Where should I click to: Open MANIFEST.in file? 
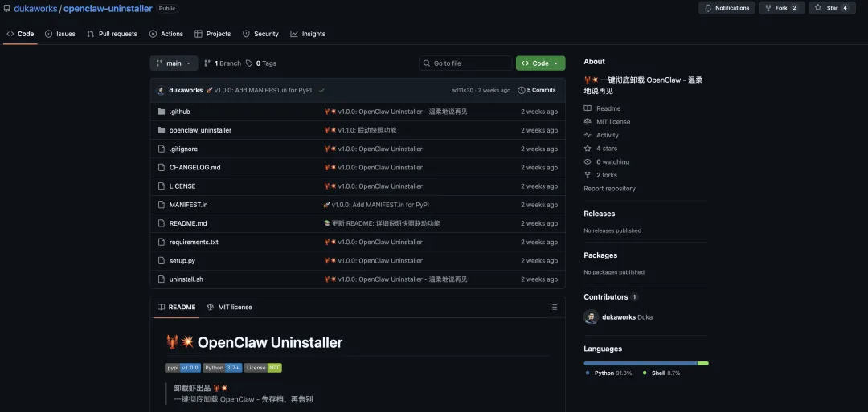tap(189, 205)
